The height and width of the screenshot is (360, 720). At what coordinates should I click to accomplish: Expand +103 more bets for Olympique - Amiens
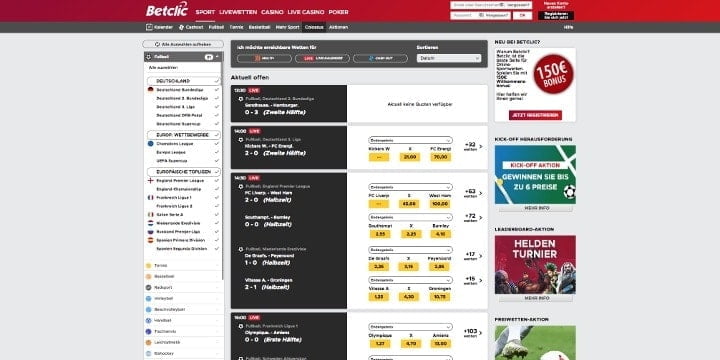click(473, 332)
